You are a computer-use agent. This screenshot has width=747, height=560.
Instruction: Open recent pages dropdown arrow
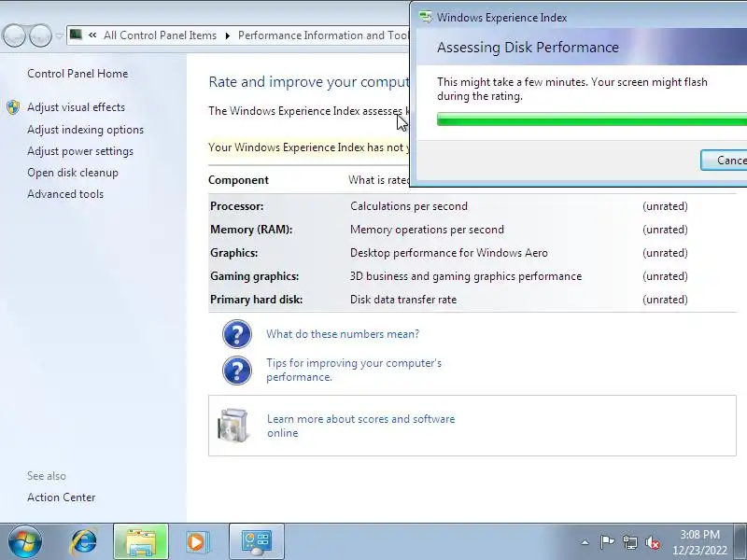point(59,35)
